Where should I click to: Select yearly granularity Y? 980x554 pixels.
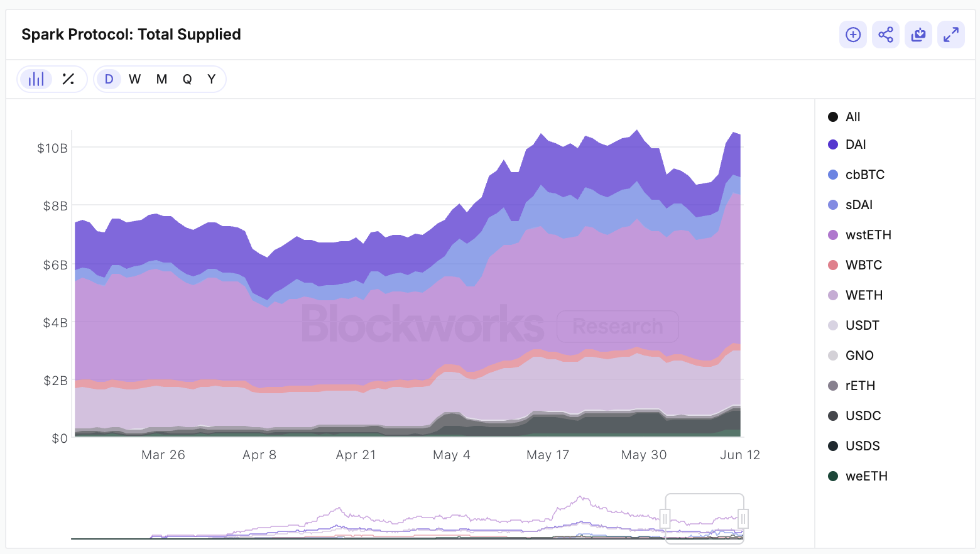(212, 79)
